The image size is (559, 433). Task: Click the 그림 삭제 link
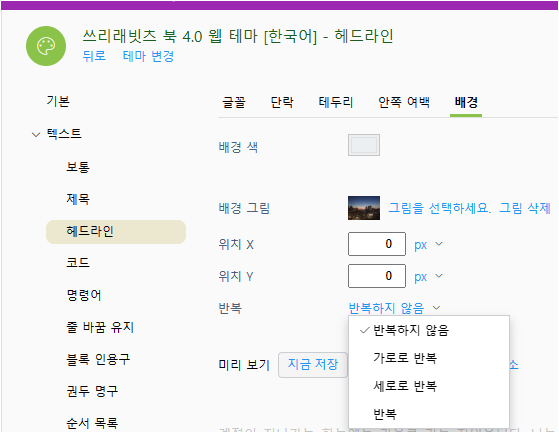[x=525, y=208]
